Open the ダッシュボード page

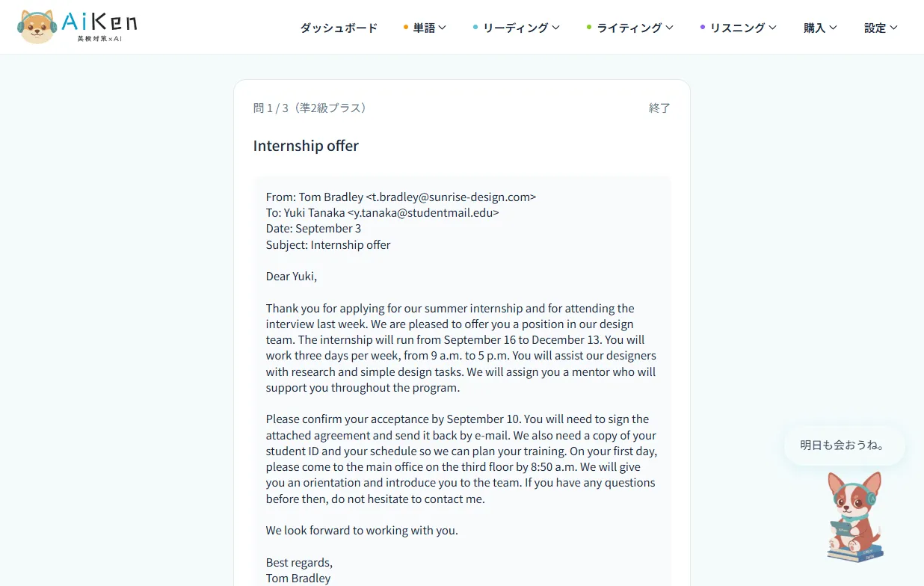[x=339, y=28]
